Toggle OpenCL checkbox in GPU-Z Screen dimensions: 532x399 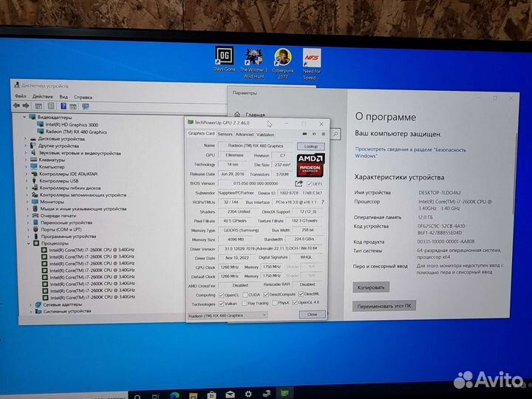(x=221, y=295)
